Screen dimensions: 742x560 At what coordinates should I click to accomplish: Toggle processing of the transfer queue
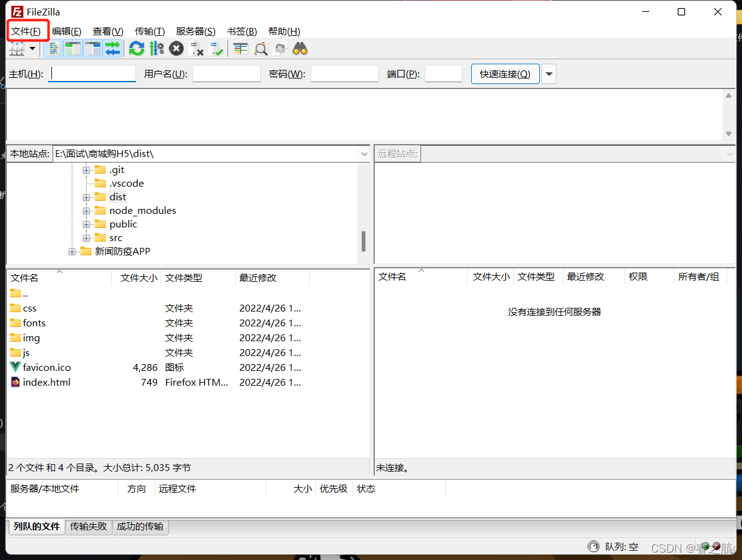tap(156, 49)
